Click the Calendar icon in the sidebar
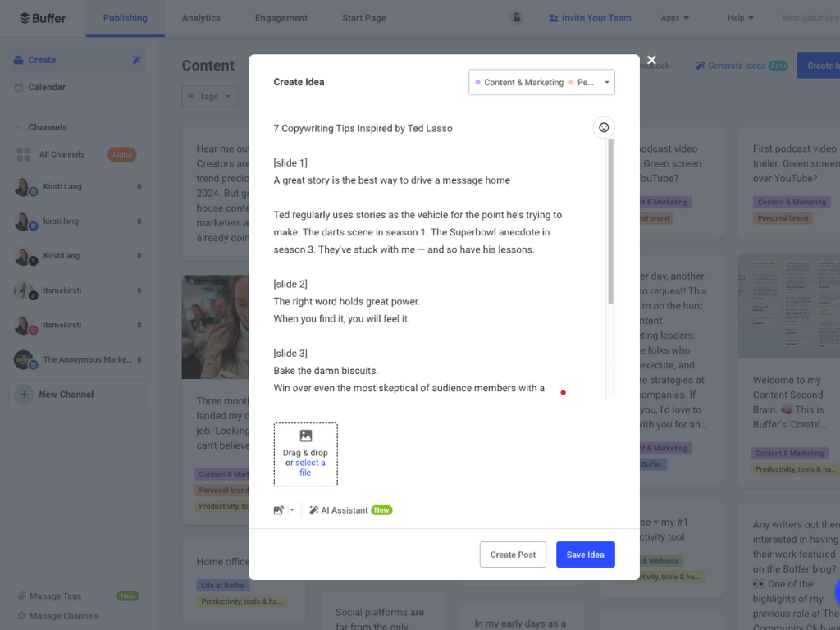This screenshot has height=630, width=840. [18, 87]
